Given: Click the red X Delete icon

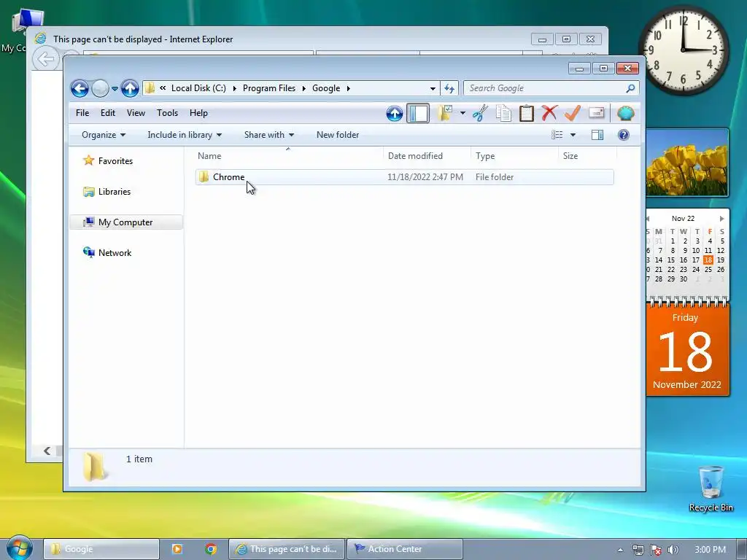Looking at the screenshot, I should (x=549, y=113).
